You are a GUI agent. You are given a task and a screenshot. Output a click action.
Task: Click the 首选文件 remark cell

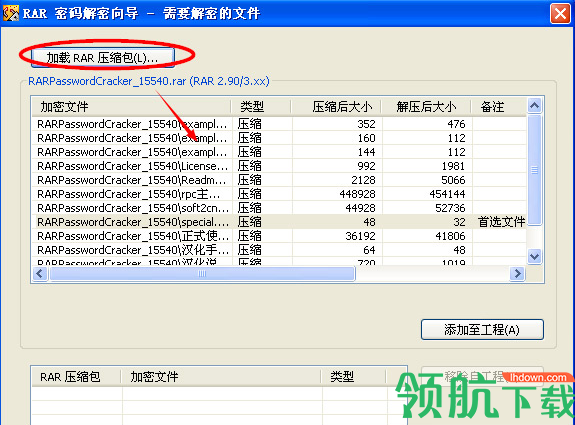click(501, 222)
